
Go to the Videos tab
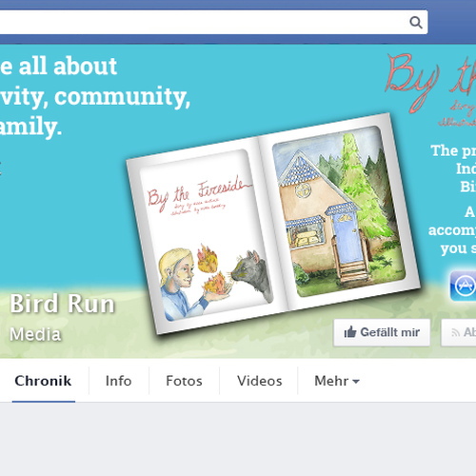click(x=260, y=381)
